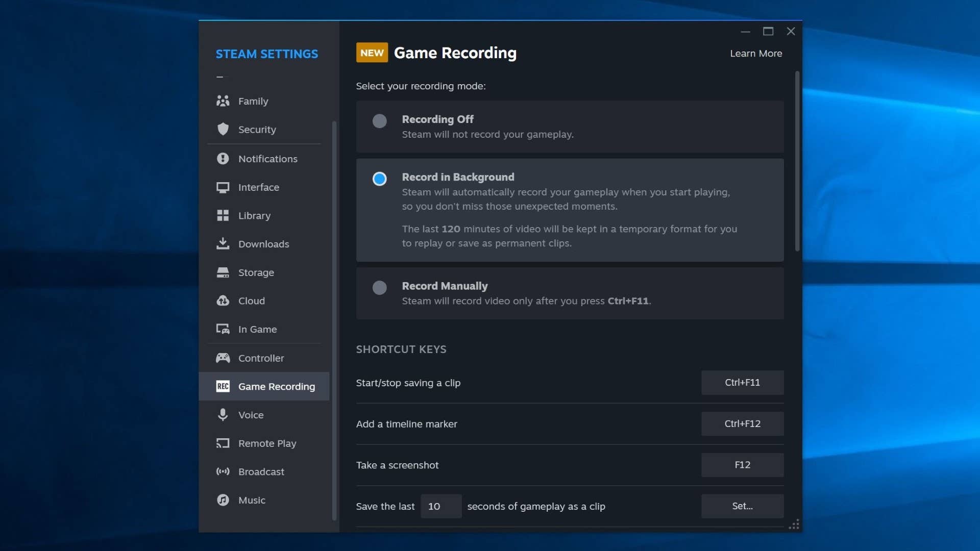Image resolution: width=980 pixels, height=551 pixels.
Task: Click the Remote Play cast icon
Action: click(223, 443)
